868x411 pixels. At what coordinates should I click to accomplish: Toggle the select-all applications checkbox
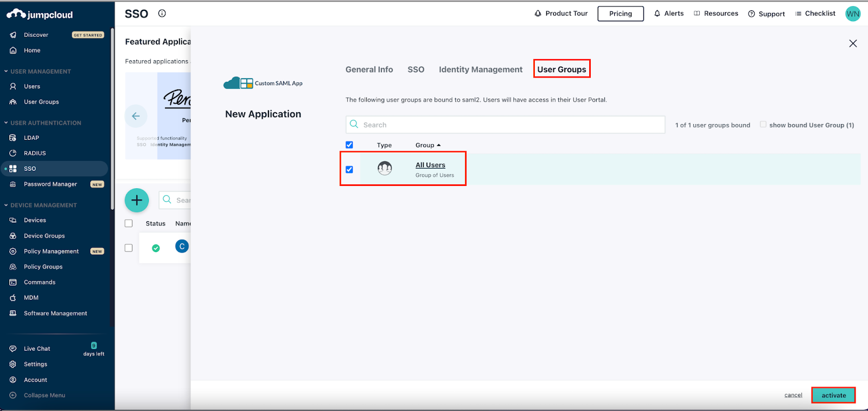point(129,223)
